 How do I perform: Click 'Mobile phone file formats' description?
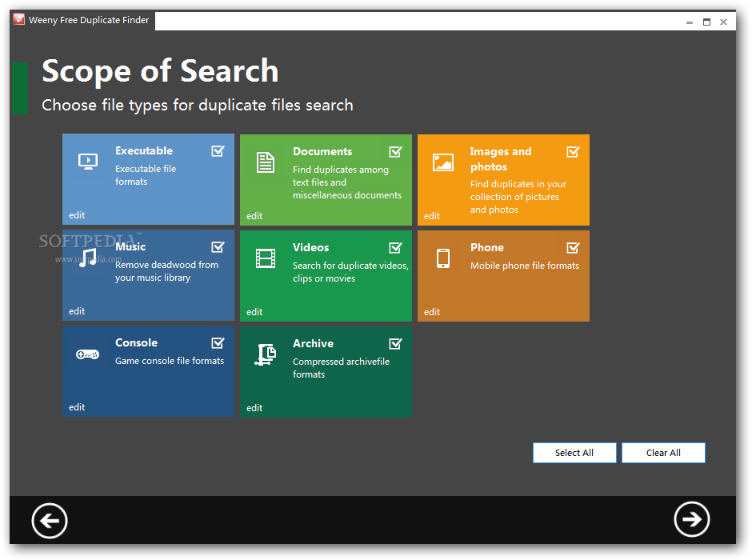tap(525, 266)
